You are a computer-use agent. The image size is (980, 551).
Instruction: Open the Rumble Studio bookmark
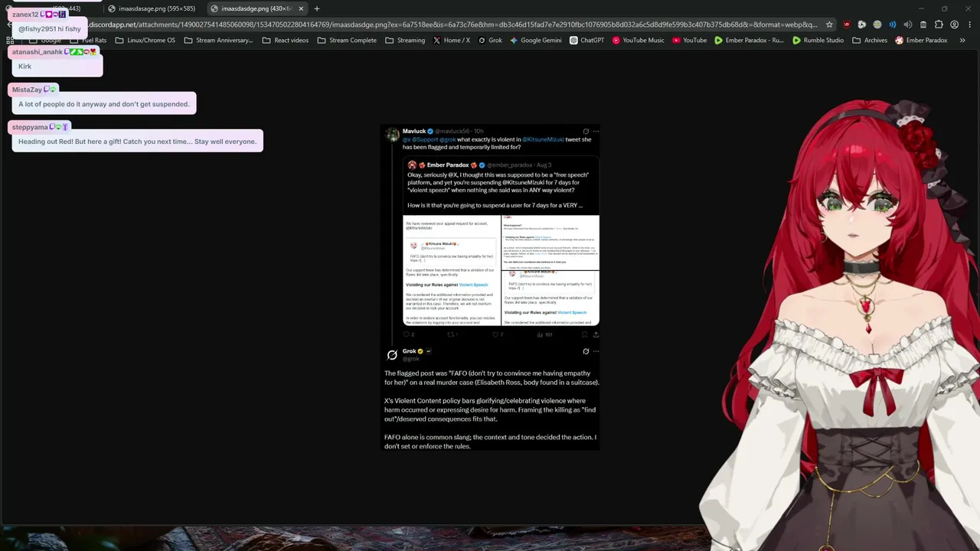(x=818, y=41)
